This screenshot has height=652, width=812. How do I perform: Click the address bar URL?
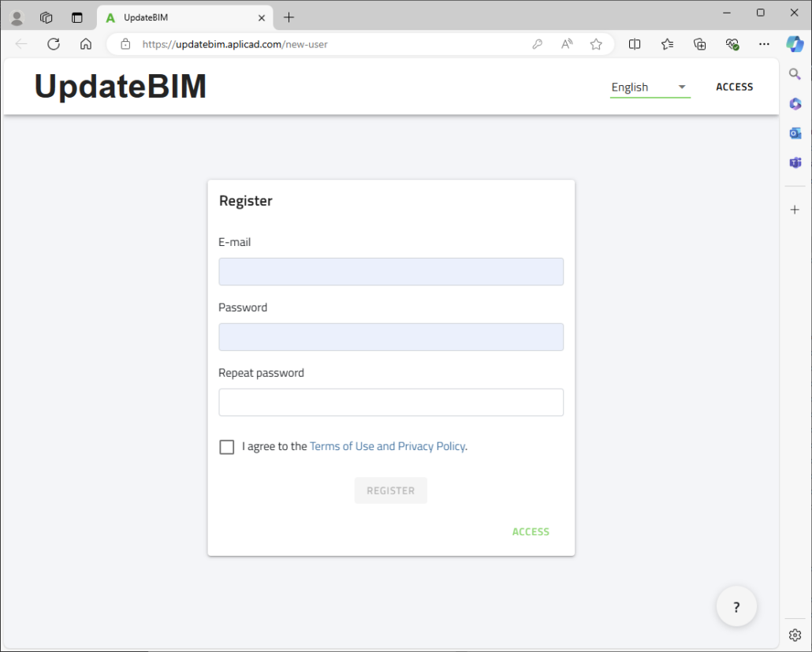pos(235,44)
